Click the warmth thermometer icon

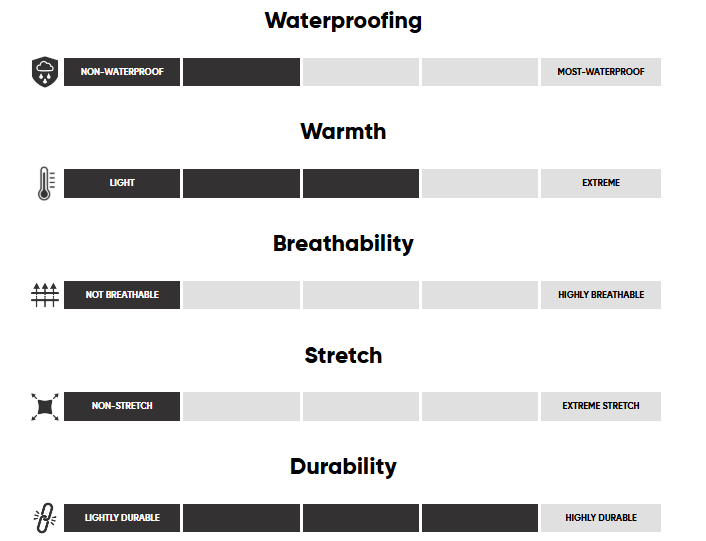click(44, 184)
